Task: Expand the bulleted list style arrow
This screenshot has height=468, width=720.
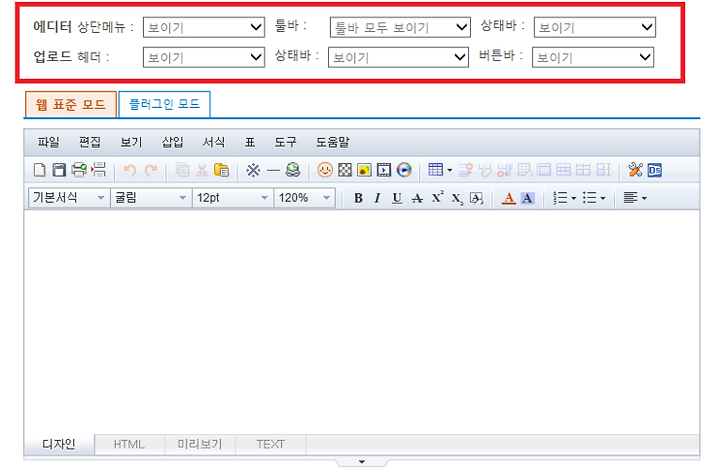Action: click(603, 199)
